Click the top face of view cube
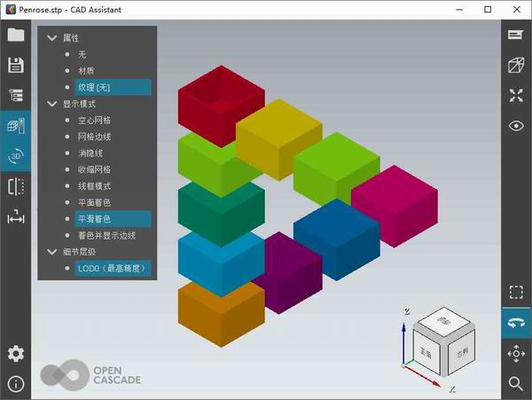 (x=443, y=321)
